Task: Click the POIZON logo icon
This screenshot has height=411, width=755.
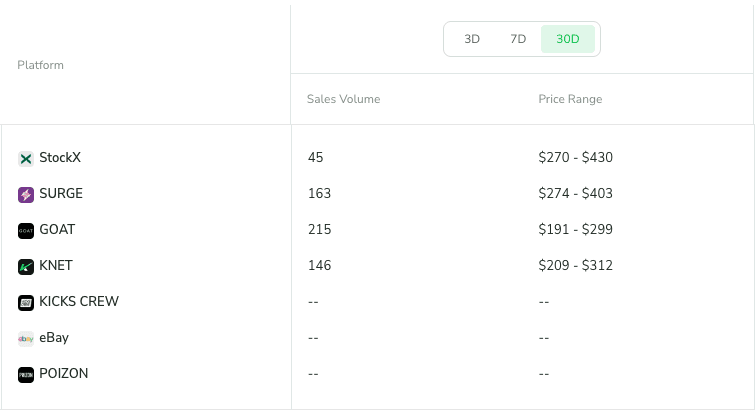Action: (x=26, y=374)
